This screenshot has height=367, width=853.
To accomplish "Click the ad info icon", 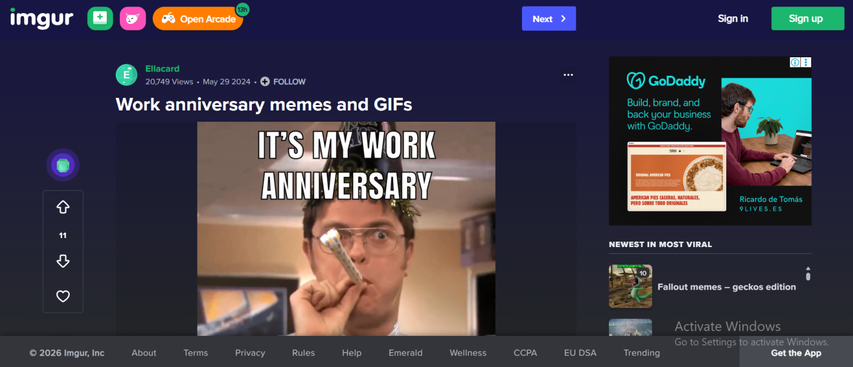I will [795, 63].
